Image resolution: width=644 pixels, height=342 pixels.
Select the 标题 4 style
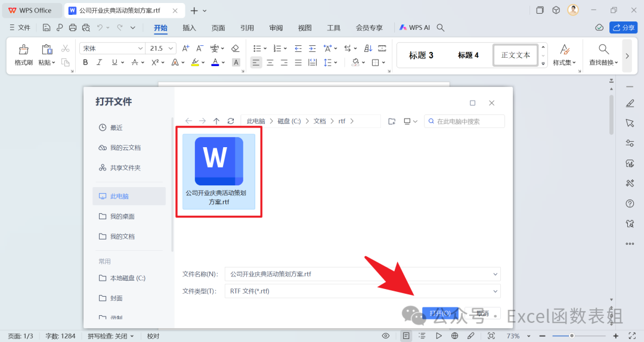tap(468, 55)
